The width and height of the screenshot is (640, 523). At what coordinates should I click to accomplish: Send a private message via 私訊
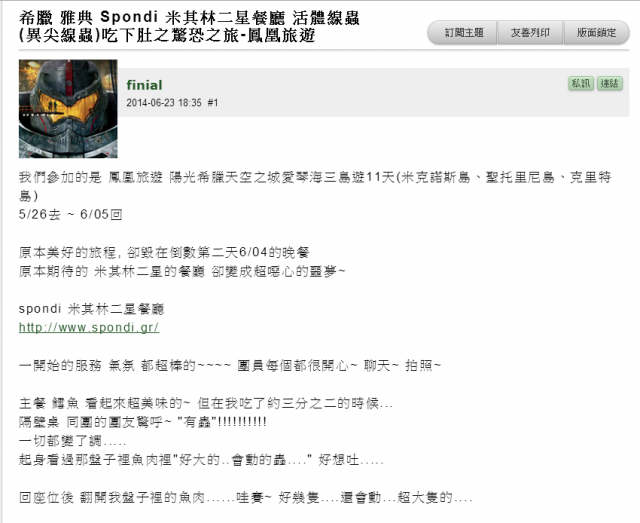[581, 84]
